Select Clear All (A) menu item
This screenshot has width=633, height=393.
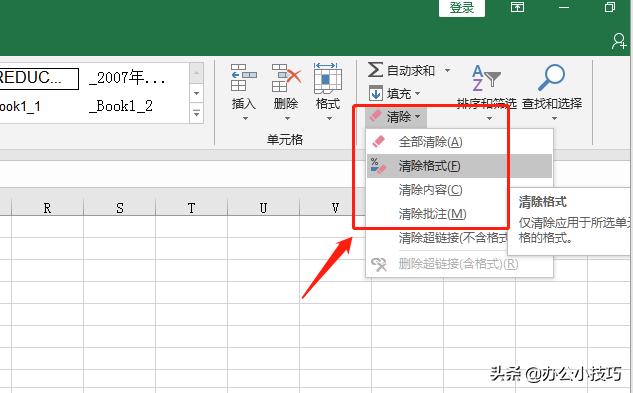[x=459, y=142]
